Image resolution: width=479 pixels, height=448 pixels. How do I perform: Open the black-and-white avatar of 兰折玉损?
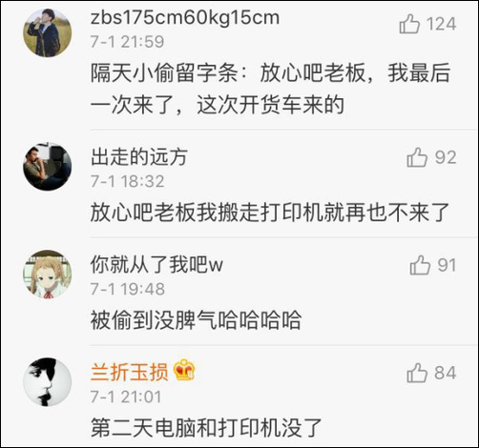pyautogui.click(x=48, y=382)
